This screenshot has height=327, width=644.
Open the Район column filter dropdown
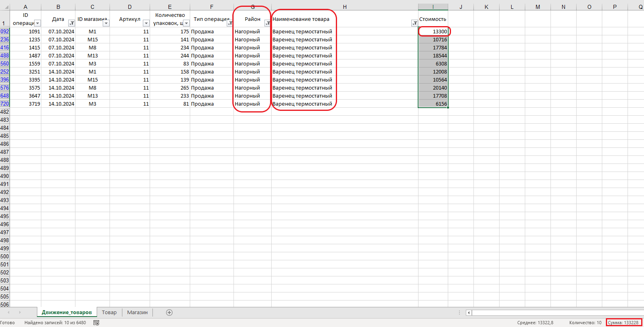(267, 23)
